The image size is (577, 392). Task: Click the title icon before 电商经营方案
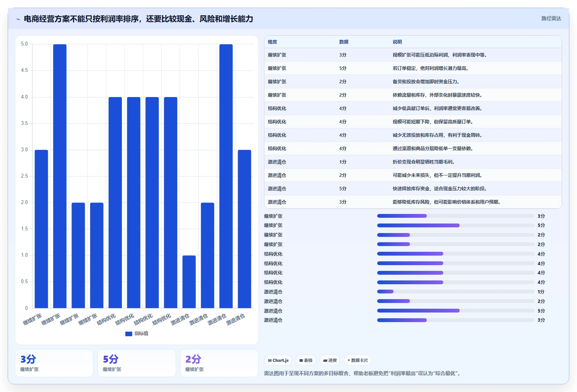[18, 19]
